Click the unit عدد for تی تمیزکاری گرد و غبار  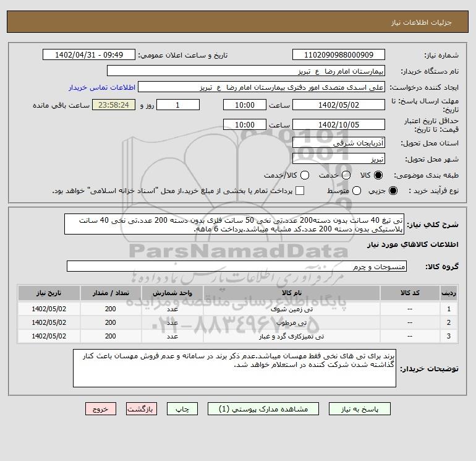[x=172, y=337]
